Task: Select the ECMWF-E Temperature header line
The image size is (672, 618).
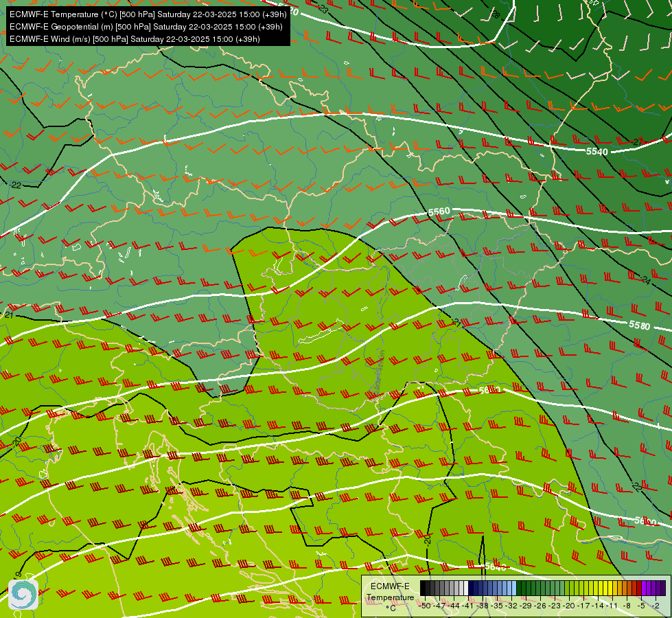Action: (x=148, y=14)
